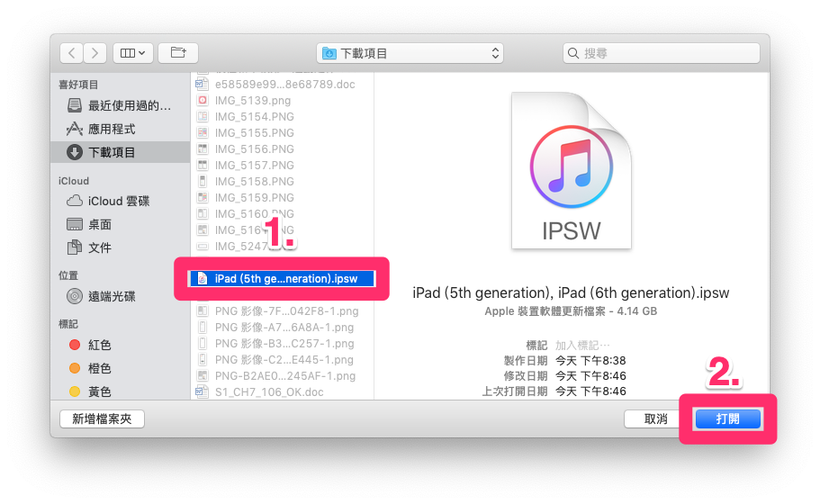Click the magnifier icon in the search field
This screenshot has height=504, width=820.
click(573, 53)
